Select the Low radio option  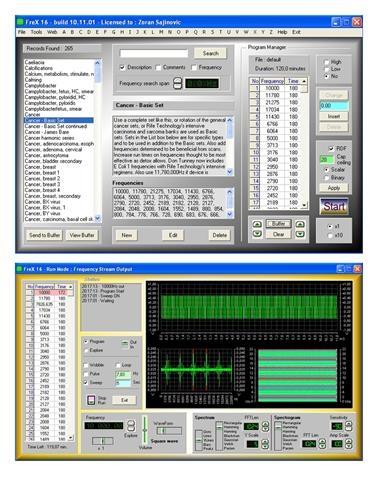tap(326, 69)
